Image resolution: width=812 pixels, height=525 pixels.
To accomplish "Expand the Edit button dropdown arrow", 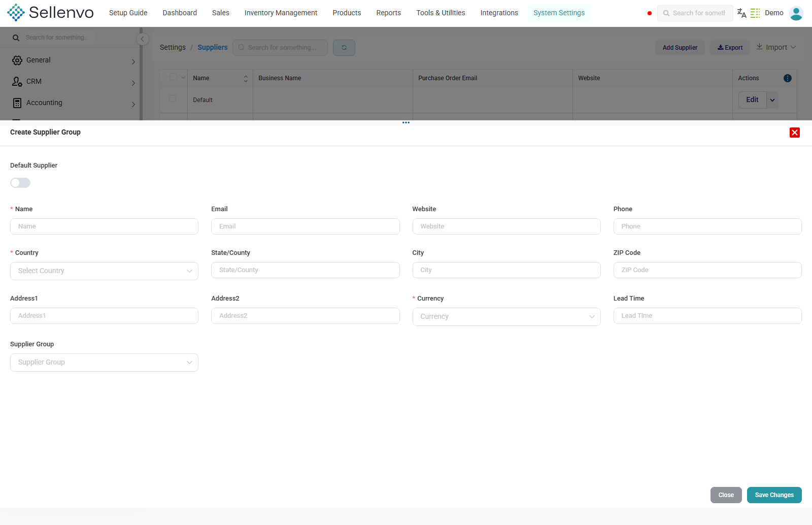I will point(772,100).
